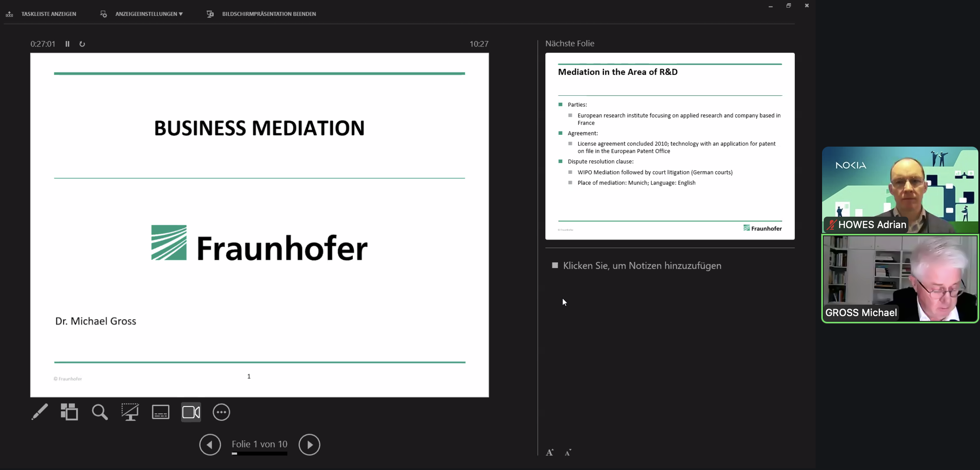The height and width of the screenshot is (470, 980).
Task: Open more slideshow options menu
Action: 221,412
